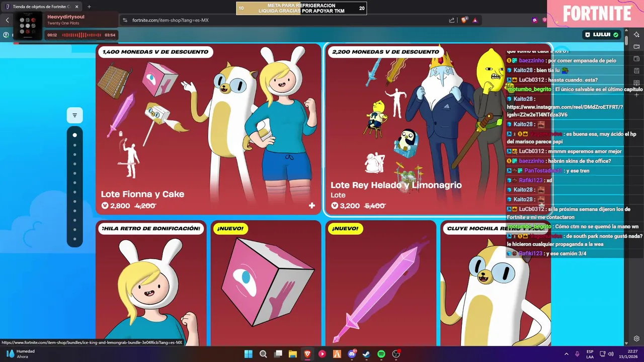644x362 pixels.
Task: Click the site settings icon beside URL
Action: [125, 20]
